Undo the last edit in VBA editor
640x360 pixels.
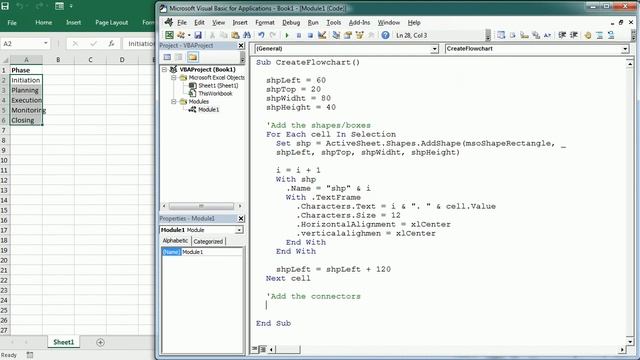(x=261, y=36)
